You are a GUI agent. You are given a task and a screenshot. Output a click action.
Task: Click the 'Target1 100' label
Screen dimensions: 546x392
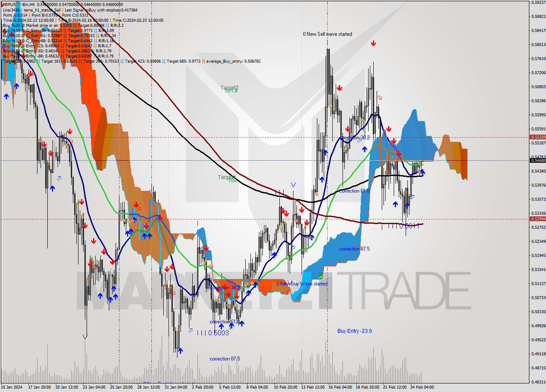[227, 179]
